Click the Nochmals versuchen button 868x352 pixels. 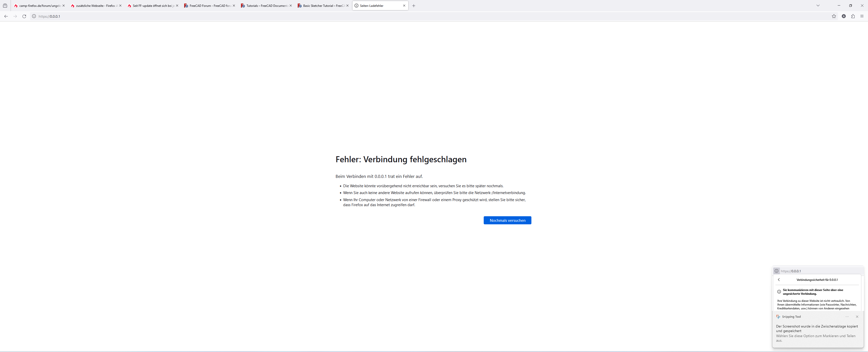507,220
